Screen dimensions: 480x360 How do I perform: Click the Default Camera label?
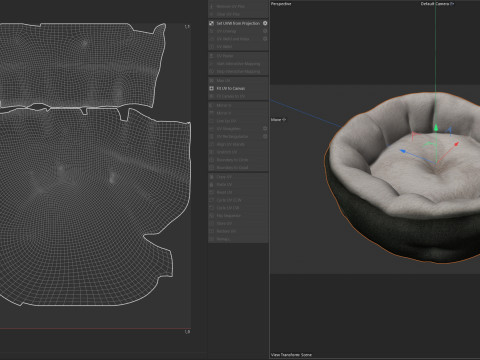point(437,4)
